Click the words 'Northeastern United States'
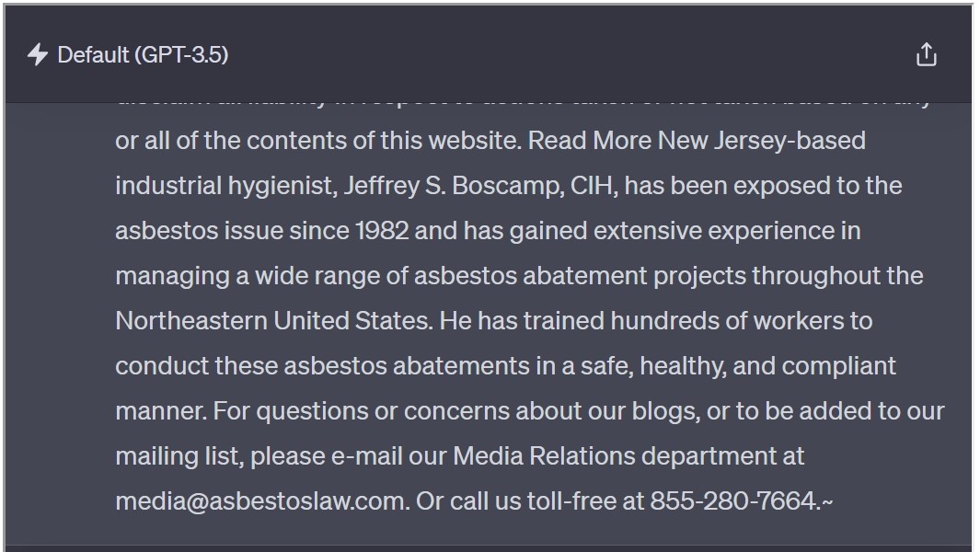 coord(273,321)
